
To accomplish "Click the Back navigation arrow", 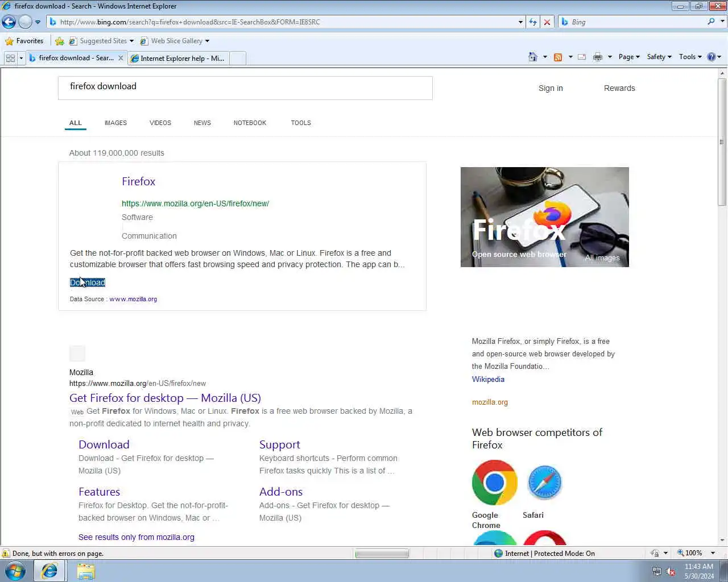I will [9, 22].
